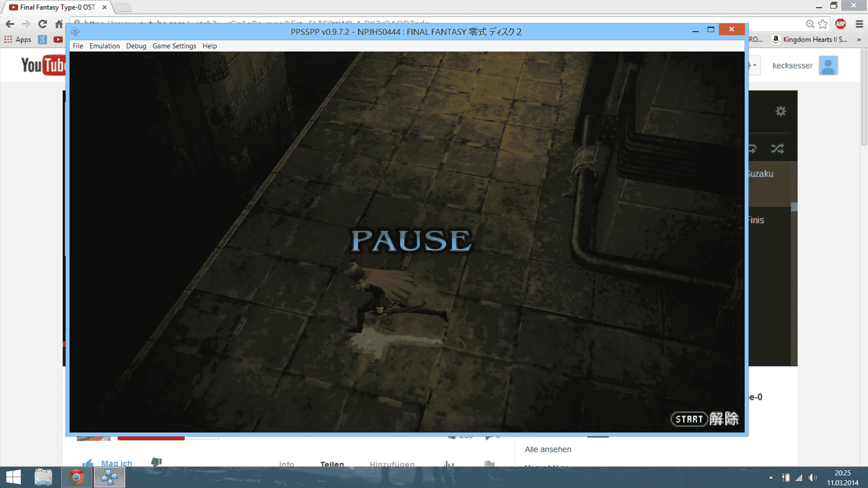The image size is (868, 488).
Task: Click the zoom magnifier icon in address bar
Action: pos(810,24)
